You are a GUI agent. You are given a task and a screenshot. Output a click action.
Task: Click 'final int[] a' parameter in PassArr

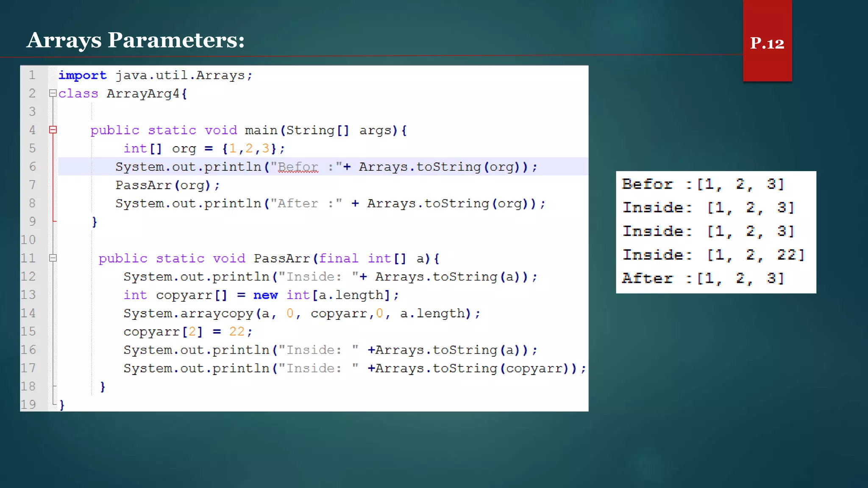point(372,258)
